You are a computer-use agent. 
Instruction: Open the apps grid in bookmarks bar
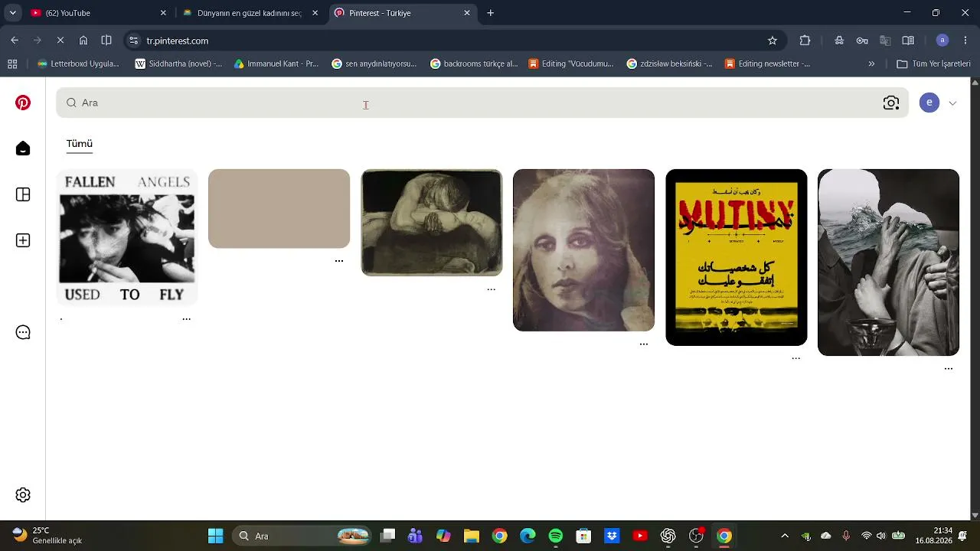12,64
